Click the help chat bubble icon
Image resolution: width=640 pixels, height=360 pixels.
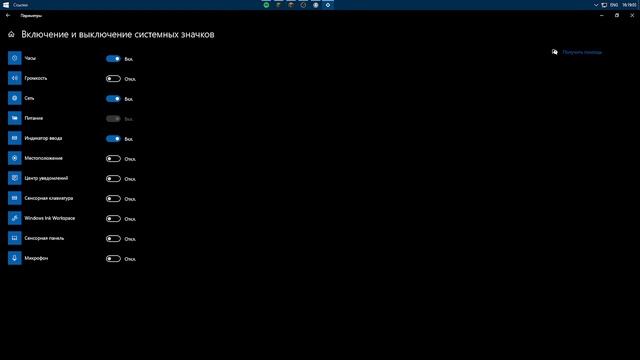tap(554, 52)
